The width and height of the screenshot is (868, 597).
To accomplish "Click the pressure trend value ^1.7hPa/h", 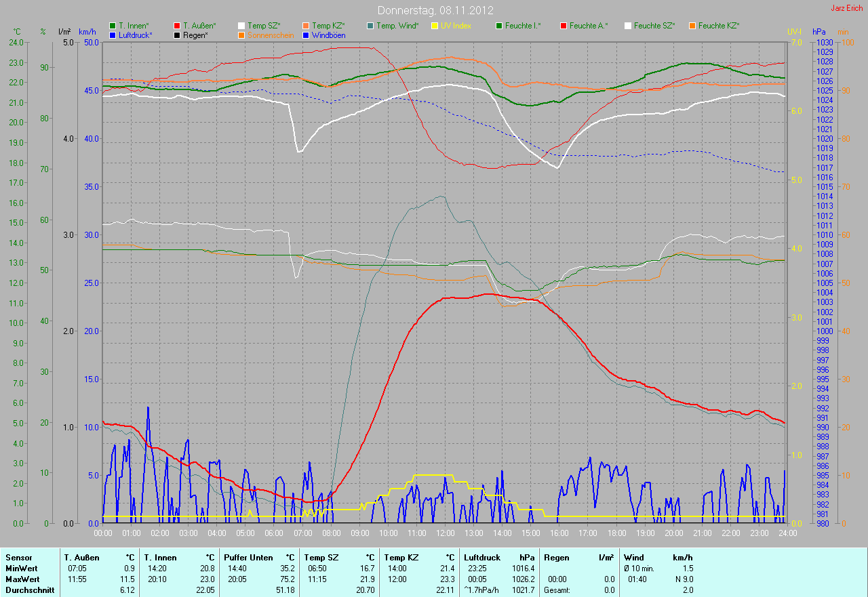I will [x=482, y=590].
